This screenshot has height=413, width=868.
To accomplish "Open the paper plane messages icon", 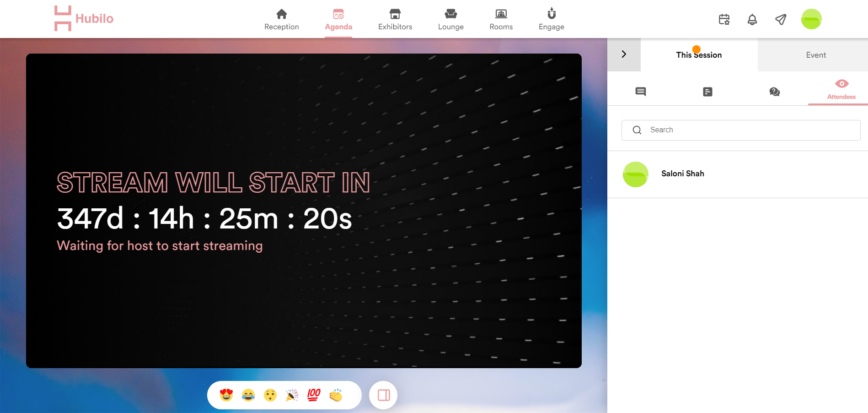I will [781, 19].
